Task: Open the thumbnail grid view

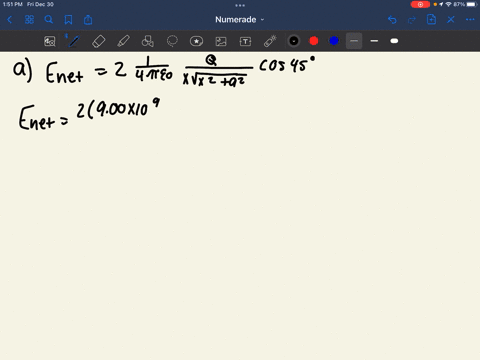Action: pyautogui.click(x=29, y=20)
